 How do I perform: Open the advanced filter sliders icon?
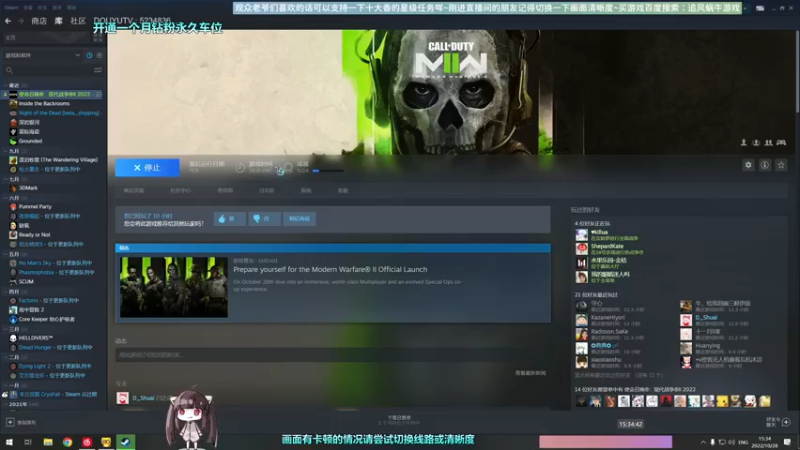coord(98,70)
